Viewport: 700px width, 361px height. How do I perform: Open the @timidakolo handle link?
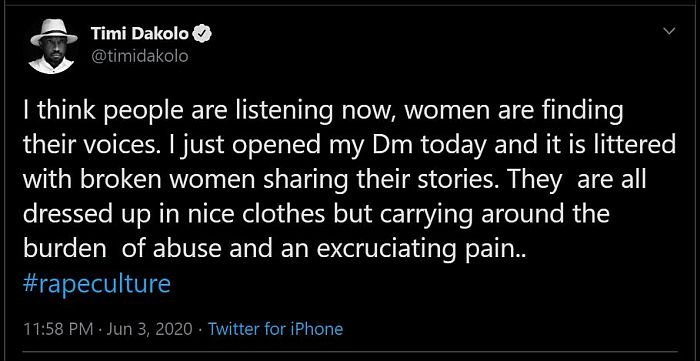click(x=139, y=57)
